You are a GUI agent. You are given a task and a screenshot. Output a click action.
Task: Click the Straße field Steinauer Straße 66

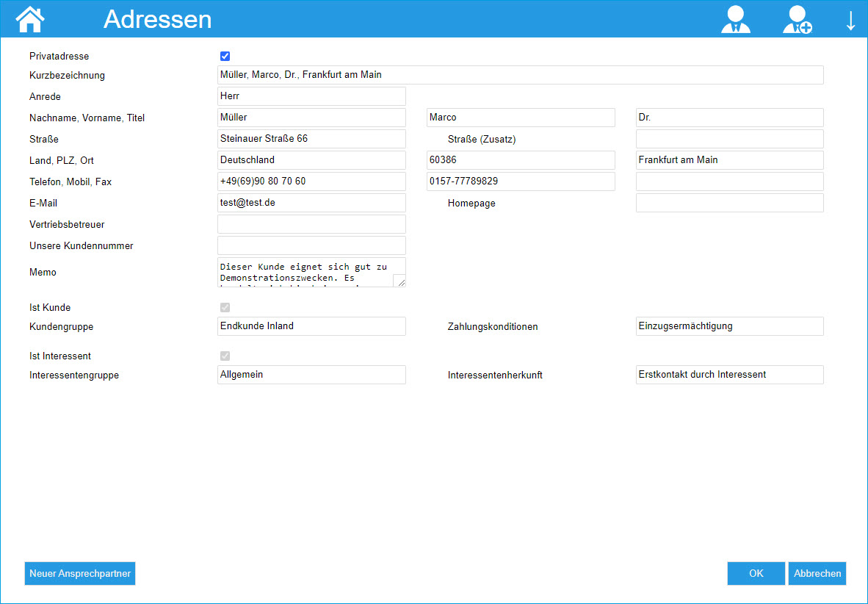311,139
